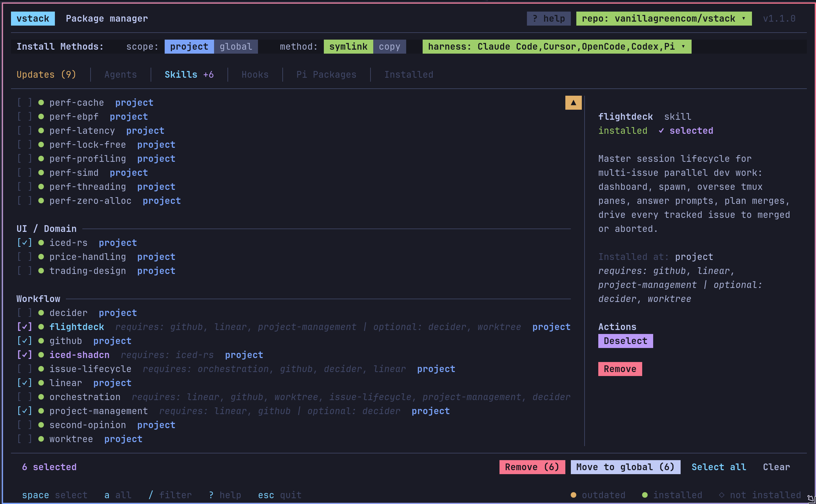Click the installed legend dot
Viewport: 816px width, 504px height.
pos(645,495)
